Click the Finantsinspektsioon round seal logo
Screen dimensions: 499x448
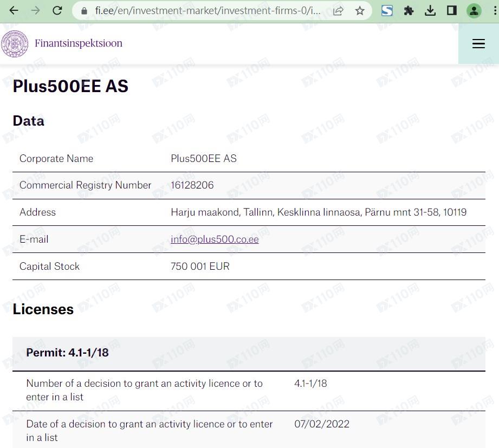pos(14,43)
